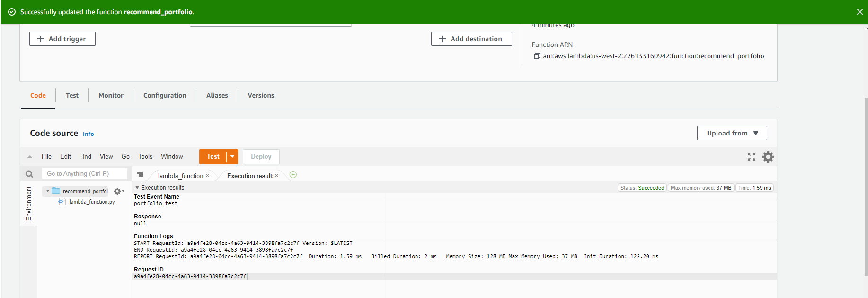The image size is (868, 298).
Task: Open the Upload from dropdown
Action: (x=732, y=133)
